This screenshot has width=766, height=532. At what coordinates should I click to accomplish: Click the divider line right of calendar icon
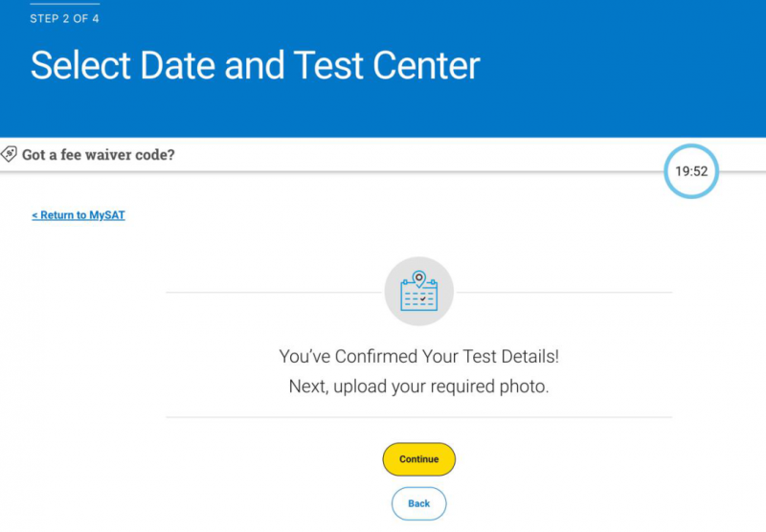coord(565,293)
